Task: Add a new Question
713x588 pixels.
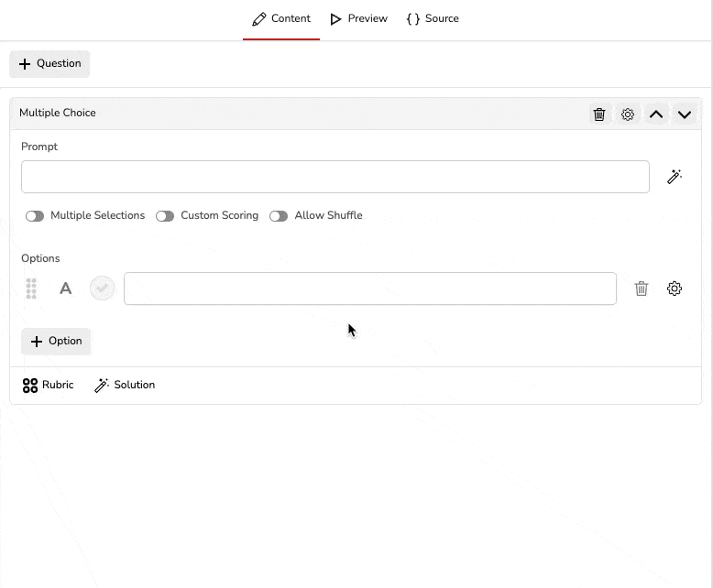Action: 49,64
